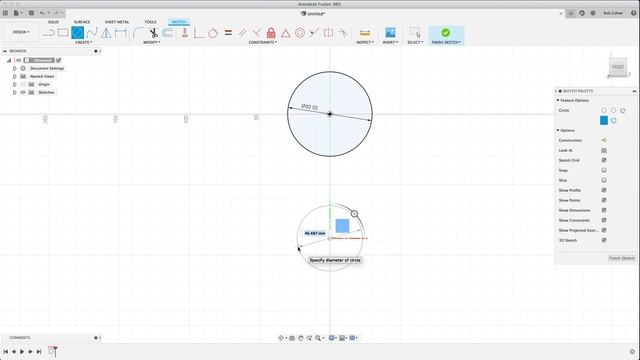The image size is (640, 360).
Task: Toggle the Sketch Grid checkbox
Action: (604, 160)
